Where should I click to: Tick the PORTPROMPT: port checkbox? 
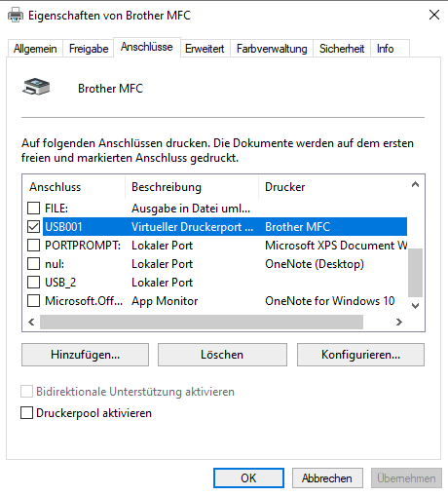coord(33,246)
